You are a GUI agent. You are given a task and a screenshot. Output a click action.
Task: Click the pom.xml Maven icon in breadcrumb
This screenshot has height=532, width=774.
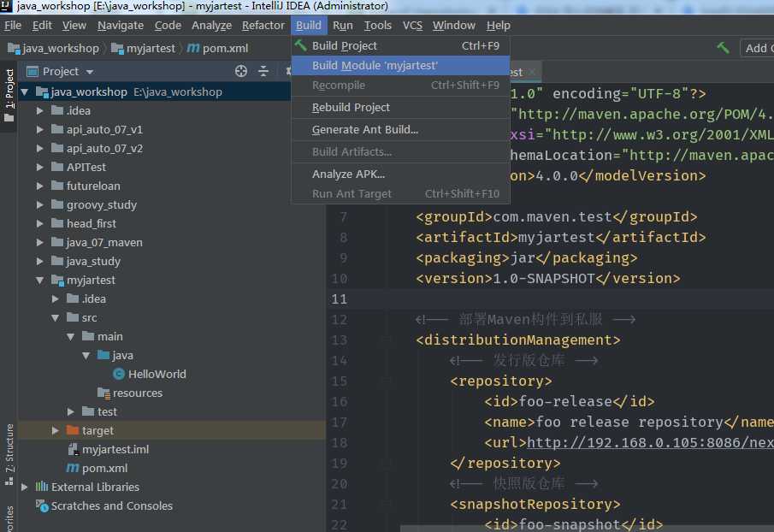[x=193, y=49]
